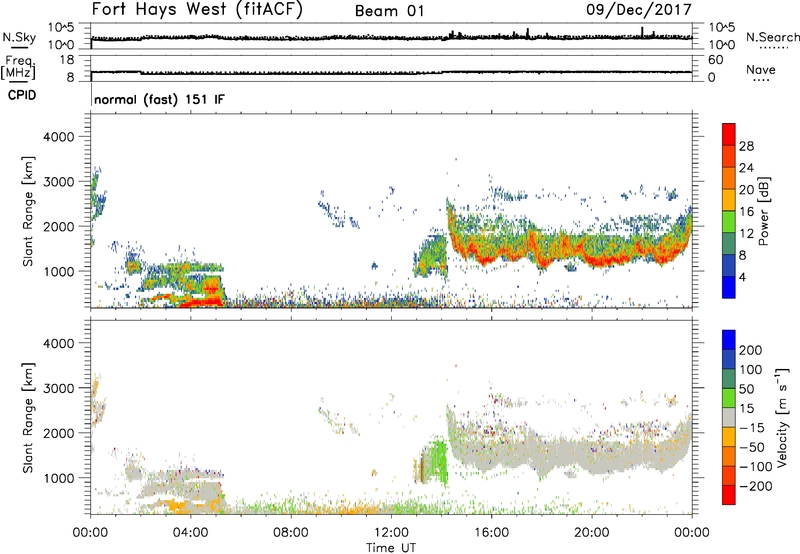800x554 pixels.
Task: Click the "20" power colorbar label
Action: point(746,190)
